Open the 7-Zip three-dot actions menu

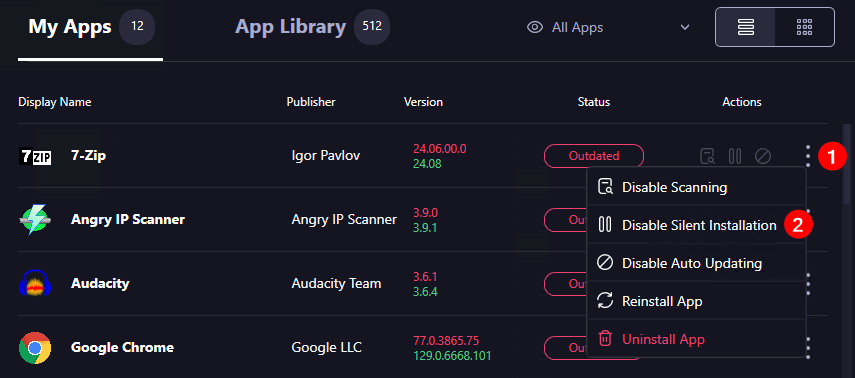tap(808, 156)
